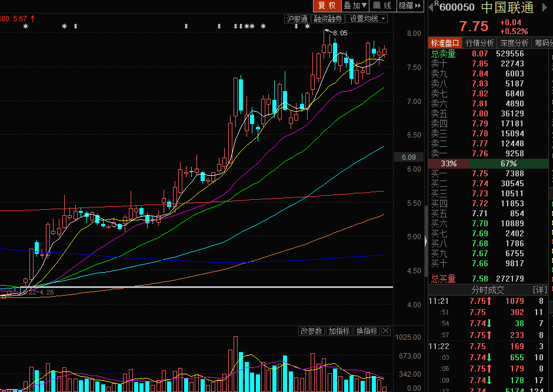
Task: Click the large 7.75 latest price
Action: [x=474, y=26]
